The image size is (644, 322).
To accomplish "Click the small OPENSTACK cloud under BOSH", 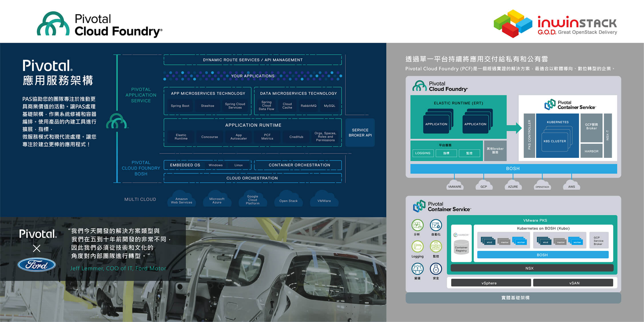I will 542,185.
